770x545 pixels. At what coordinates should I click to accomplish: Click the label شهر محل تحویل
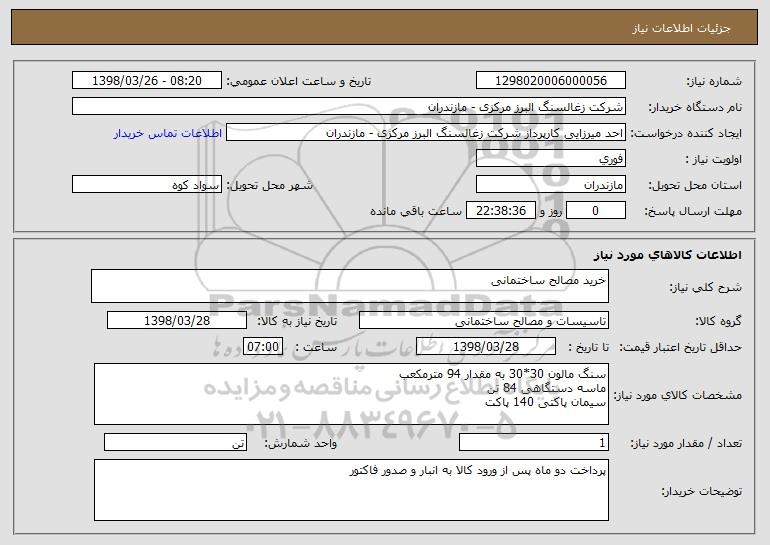pos(269,185)
